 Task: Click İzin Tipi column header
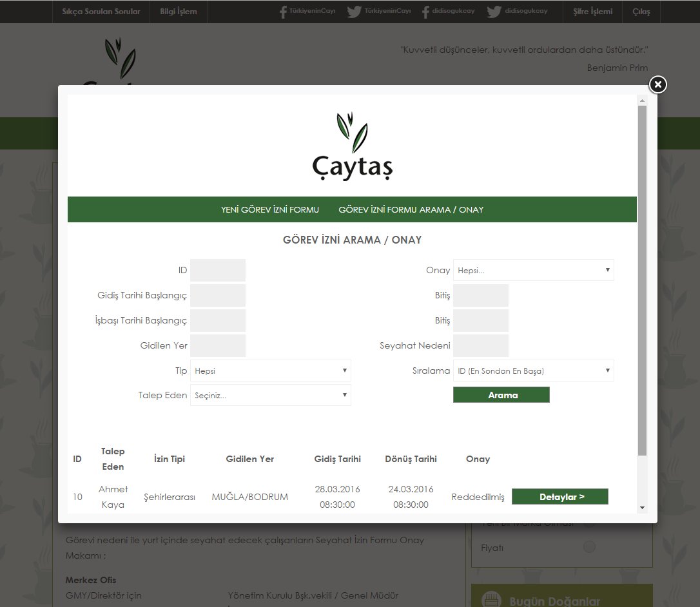pos(169,459)
